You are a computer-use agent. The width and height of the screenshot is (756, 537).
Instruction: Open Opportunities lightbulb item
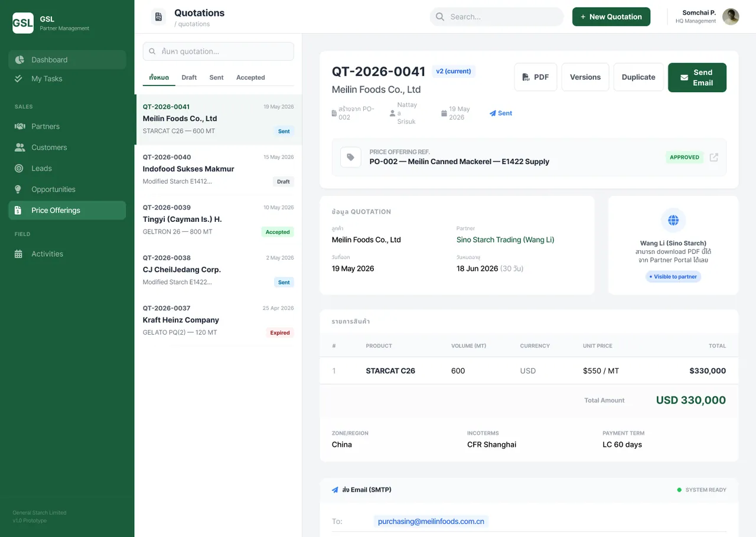tap(67, 189)
